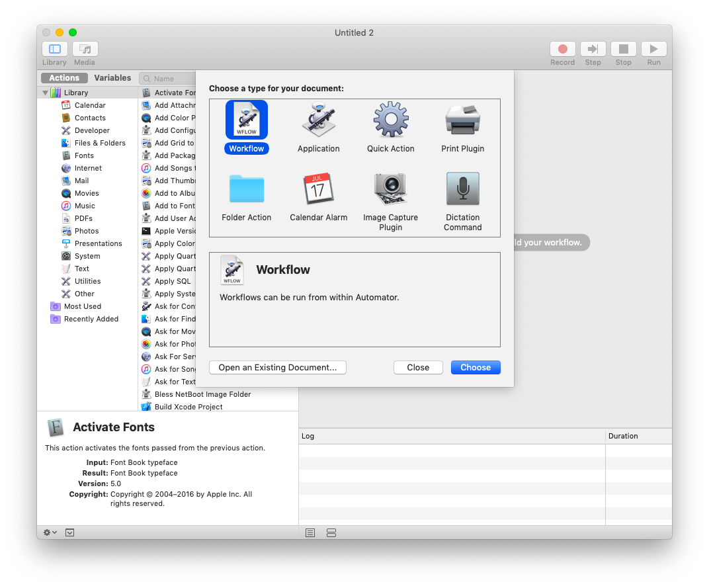Toggle the Library toolbar button
Viewport: 709px width, 588px height.
(x=55, y=49)
